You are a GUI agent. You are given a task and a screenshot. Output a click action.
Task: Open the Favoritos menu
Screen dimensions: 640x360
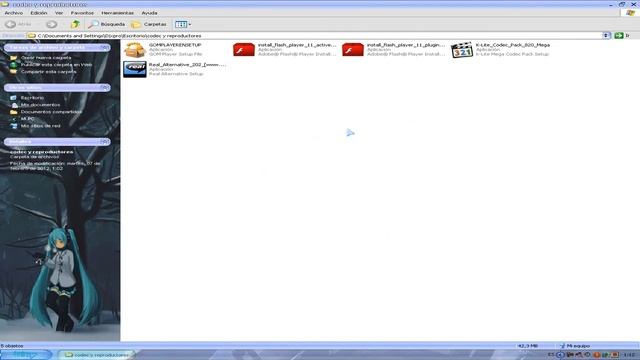point(82,13)
